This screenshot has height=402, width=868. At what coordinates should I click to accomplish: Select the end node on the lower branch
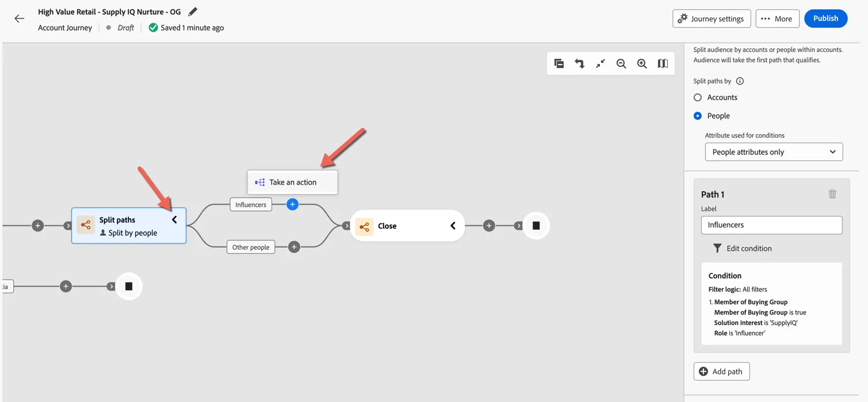(129, 286)
